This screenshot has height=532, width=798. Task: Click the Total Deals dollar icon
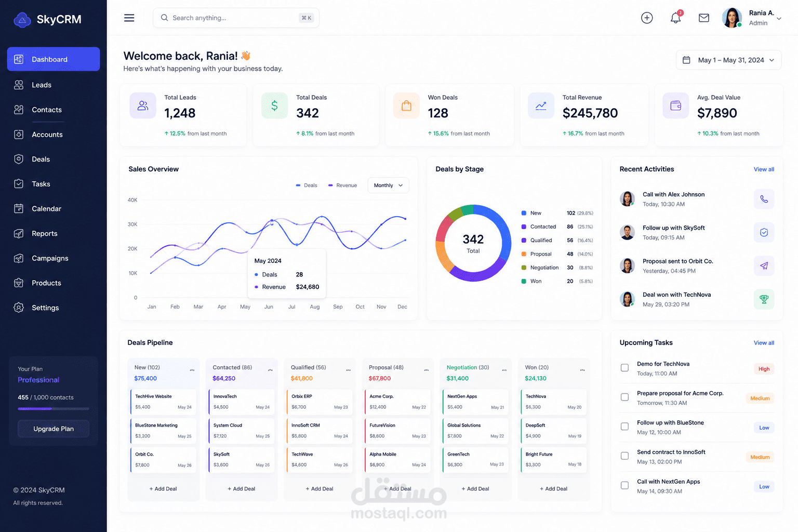[274, 105]
